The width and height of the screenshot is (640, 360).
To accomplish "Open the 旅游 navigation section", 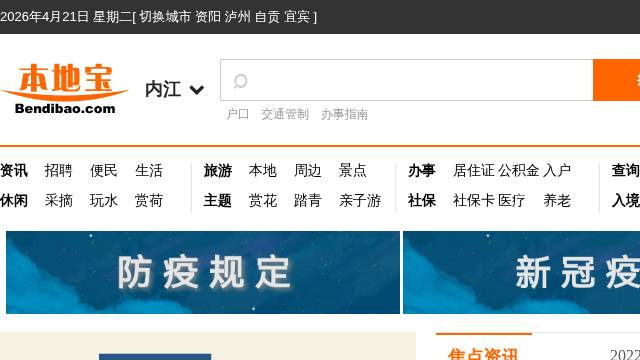I will coord(218,170).
